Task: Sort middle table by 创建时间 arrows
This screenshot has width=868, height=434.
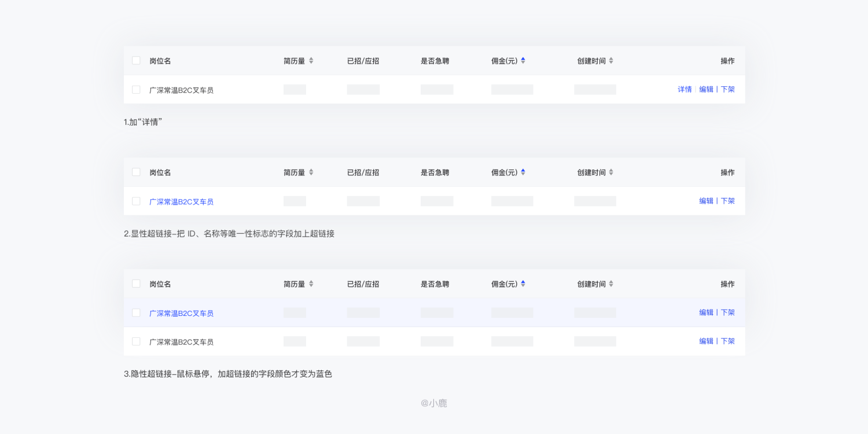Action: (611, 172)
